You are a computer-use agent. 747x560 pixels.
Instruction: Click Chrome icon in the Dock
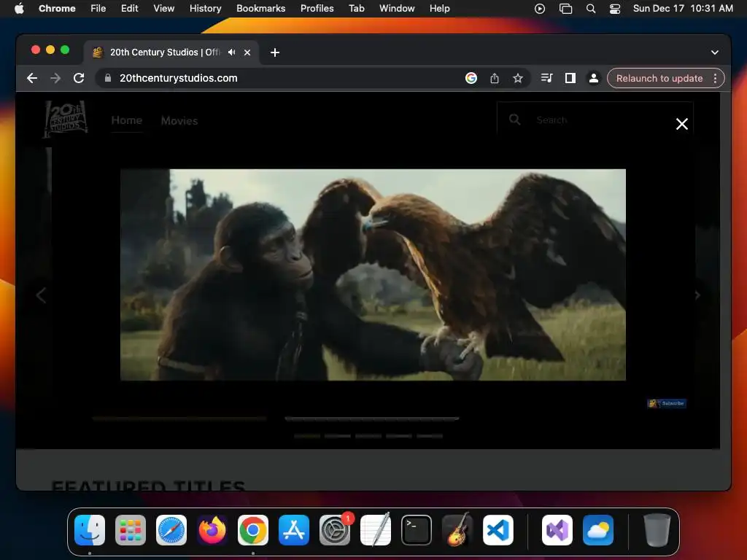pos(253,530)
